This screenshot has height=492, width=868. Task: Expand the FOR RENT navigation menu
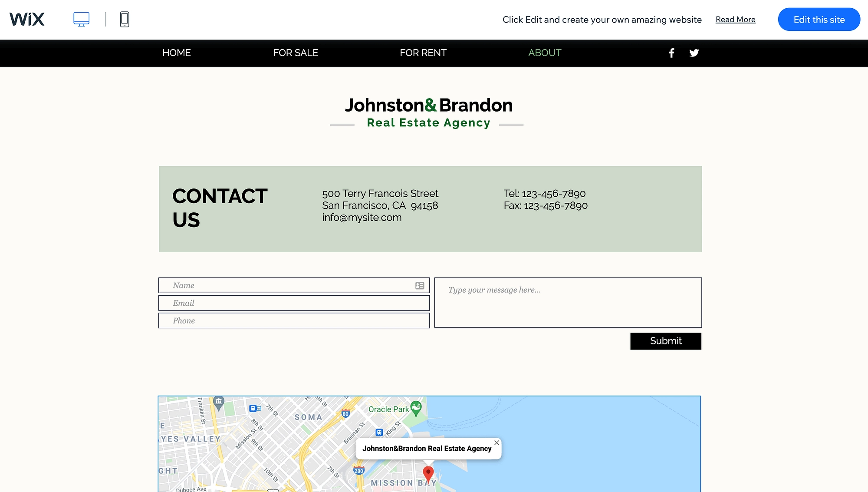[x=423, y=53]
